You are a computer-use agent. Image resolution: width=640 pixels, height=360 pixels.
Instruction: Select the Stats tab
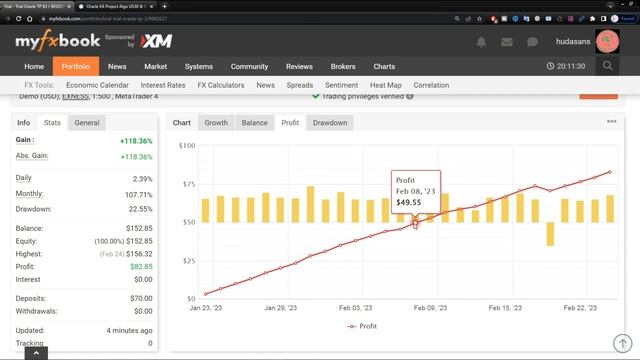click(x=52, y=123)
